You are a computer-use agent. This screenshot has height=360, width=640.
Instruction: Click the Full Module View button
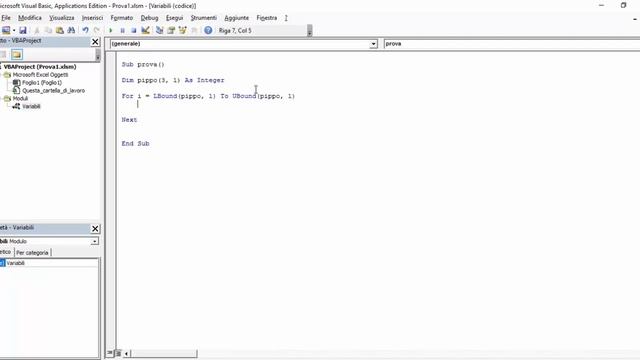coord(118,353)
